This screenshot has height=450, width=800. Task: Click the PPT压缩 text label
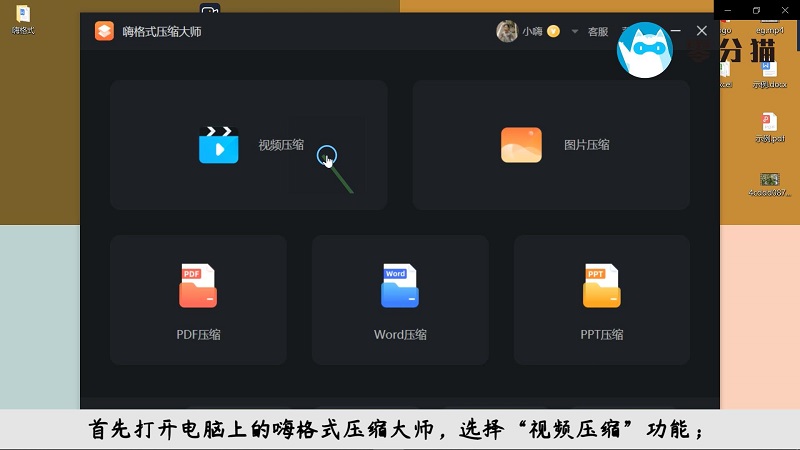point(601,334)
